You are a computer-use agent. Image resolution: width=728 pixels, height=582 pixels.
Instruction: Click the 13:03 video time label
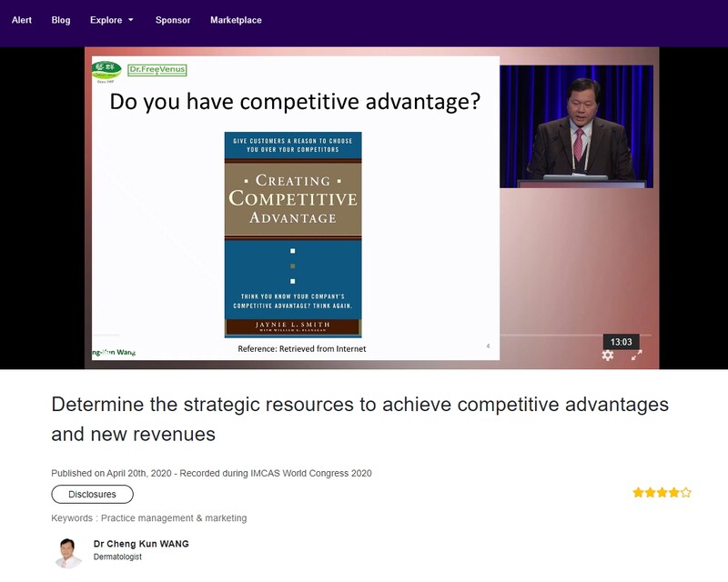(622, 342)
